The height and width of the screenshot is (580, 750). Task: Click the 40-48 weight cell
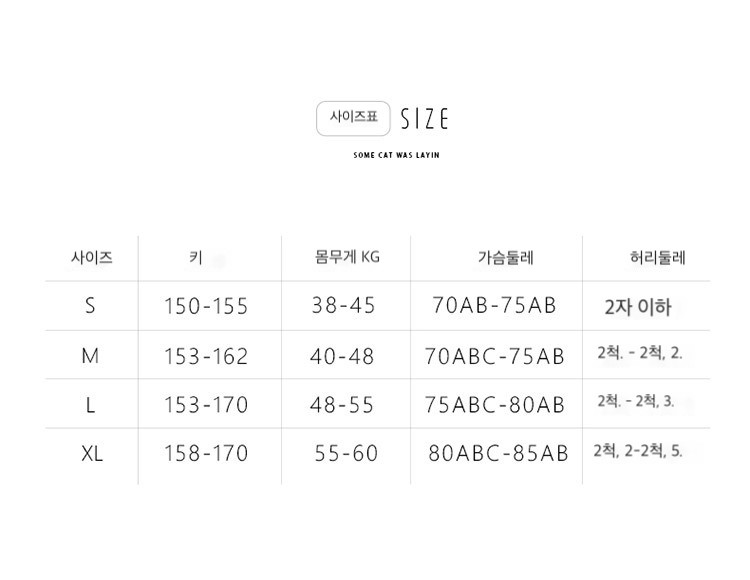[342, 356]
